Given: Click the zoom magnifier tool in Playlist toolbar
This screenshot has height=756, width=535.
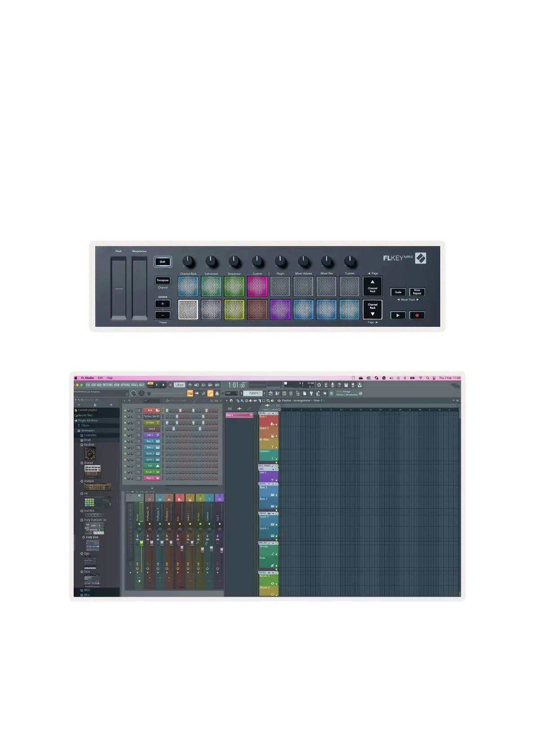Looking at the screenshot, I should 268,400.
